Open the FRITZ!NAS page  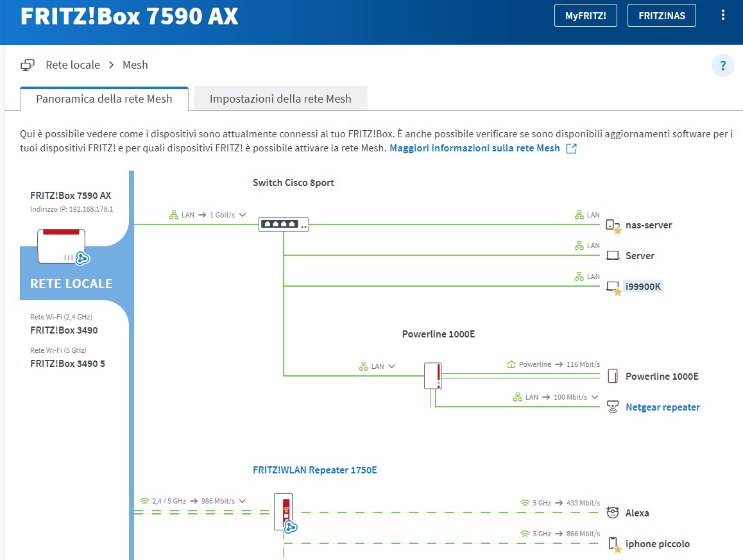click(662, 15)
